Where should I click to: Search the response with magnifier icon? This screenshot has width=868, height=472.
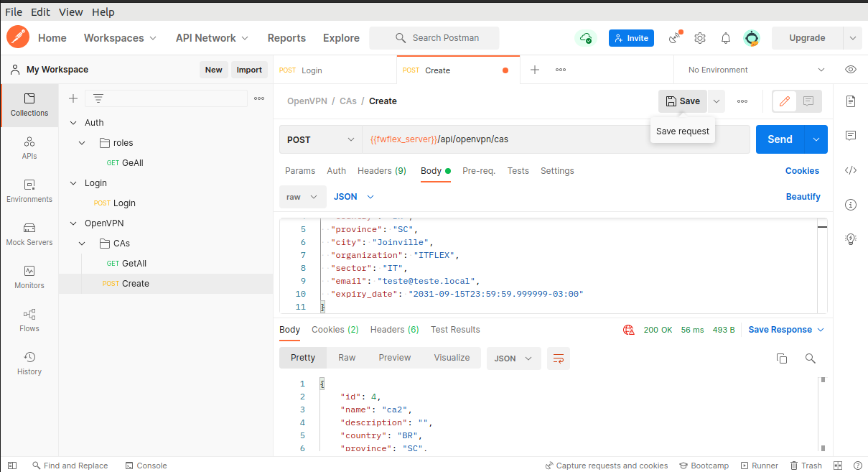pos(810,358)
